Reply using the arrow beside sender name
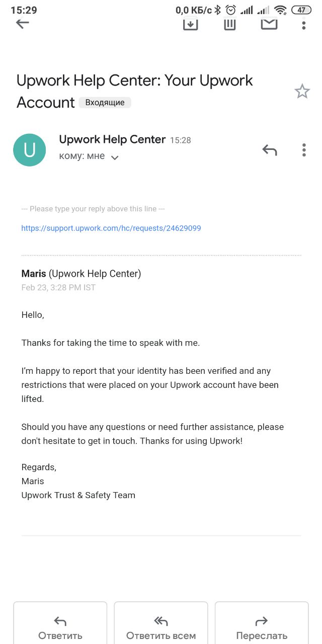The height and width of the screenshot is (644, 322). point(270,150)
